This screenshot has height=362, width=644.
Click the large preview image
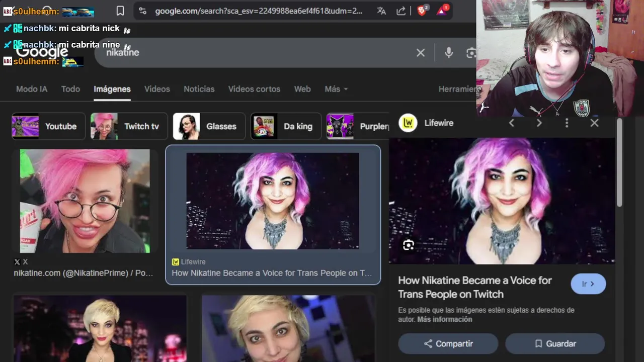502,201
